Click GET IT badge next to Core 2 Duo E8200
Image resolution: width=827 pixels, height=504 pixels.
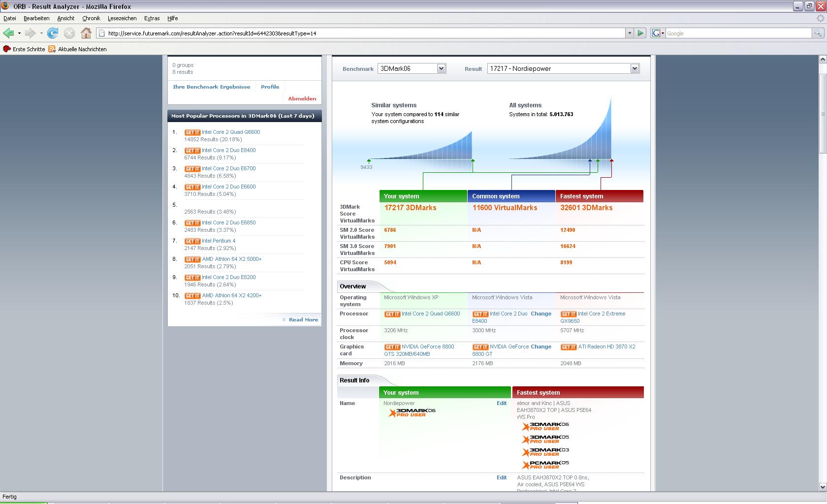pyautogui.click(x=192, y=278)
